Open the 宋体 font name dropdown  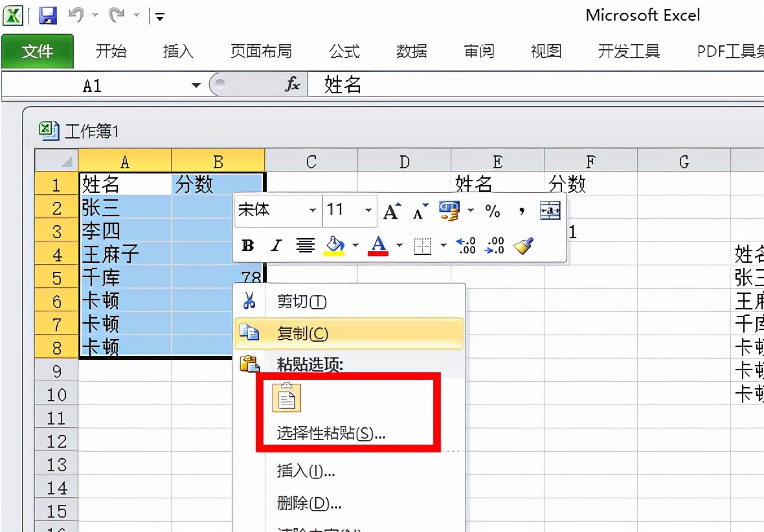click(x=312, y=210)
